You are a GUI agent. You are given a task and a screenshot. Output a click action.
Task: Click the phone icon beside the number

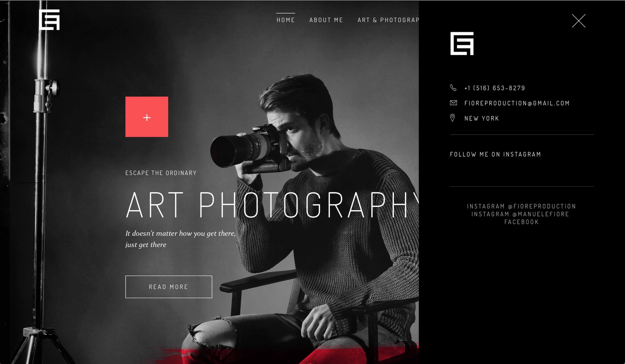pos(453,88)
